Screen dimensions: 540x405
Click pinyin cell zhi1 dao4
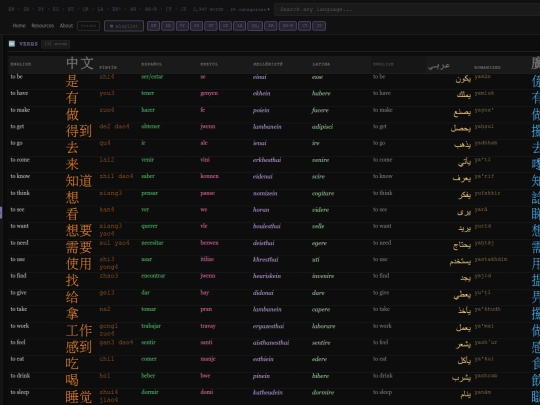click(x=116, y=176)
